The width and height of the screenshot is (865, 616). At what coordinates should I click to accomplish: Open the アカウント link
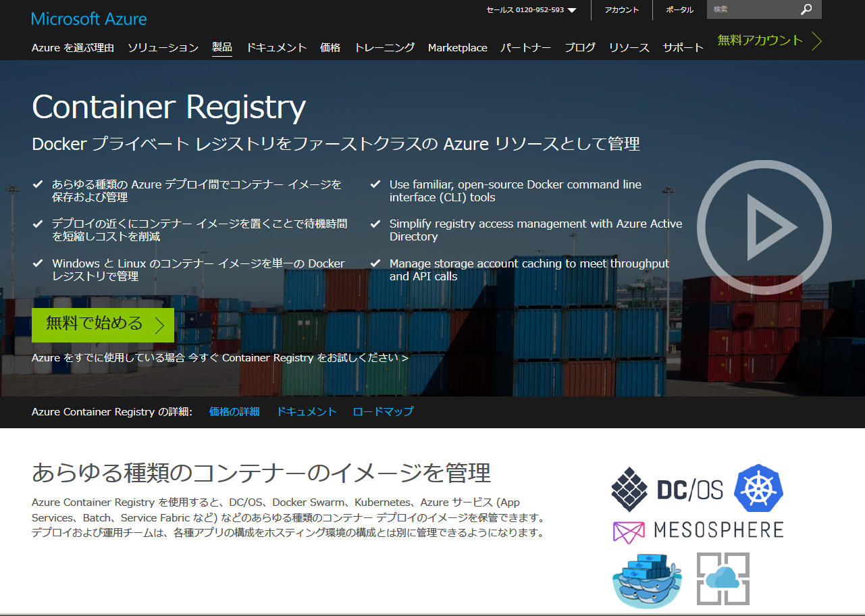622,9
